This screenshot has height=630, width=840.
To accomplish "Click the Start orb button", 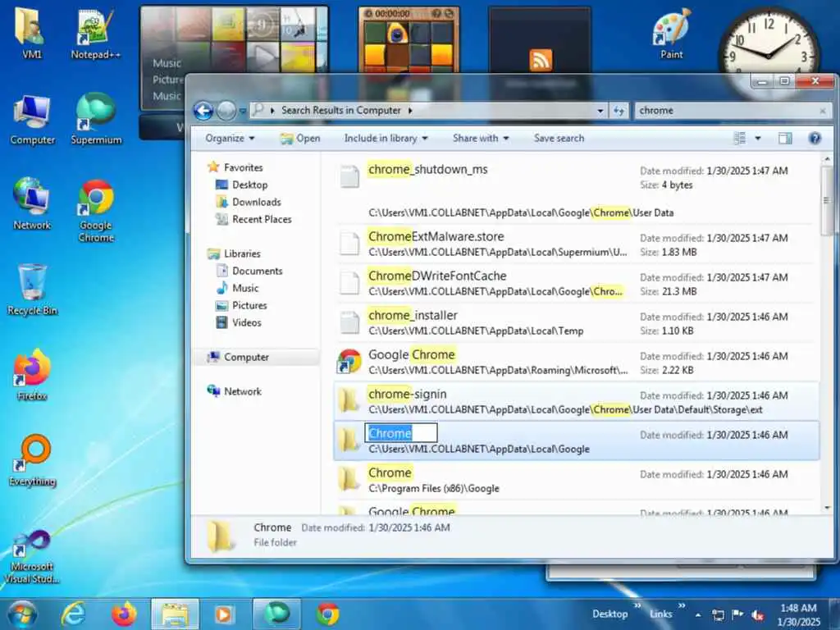I will coord(22,614).
